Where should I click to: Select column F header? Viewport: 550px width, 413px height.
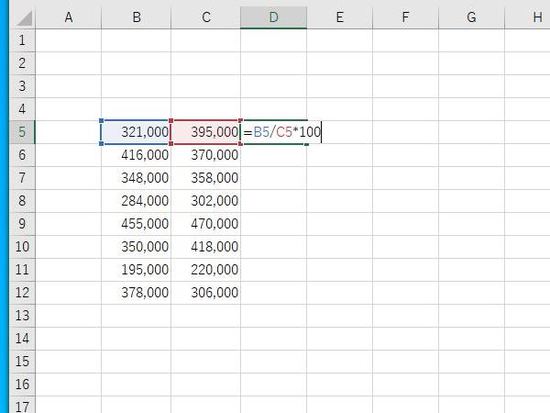pos(405,17)
